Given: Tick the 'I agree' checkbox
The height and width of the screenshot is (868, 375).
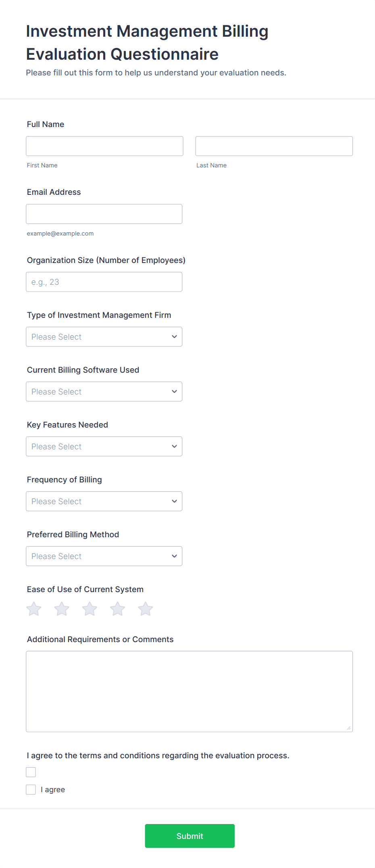Looking at the screenshot, I should (x=31, y=790).
